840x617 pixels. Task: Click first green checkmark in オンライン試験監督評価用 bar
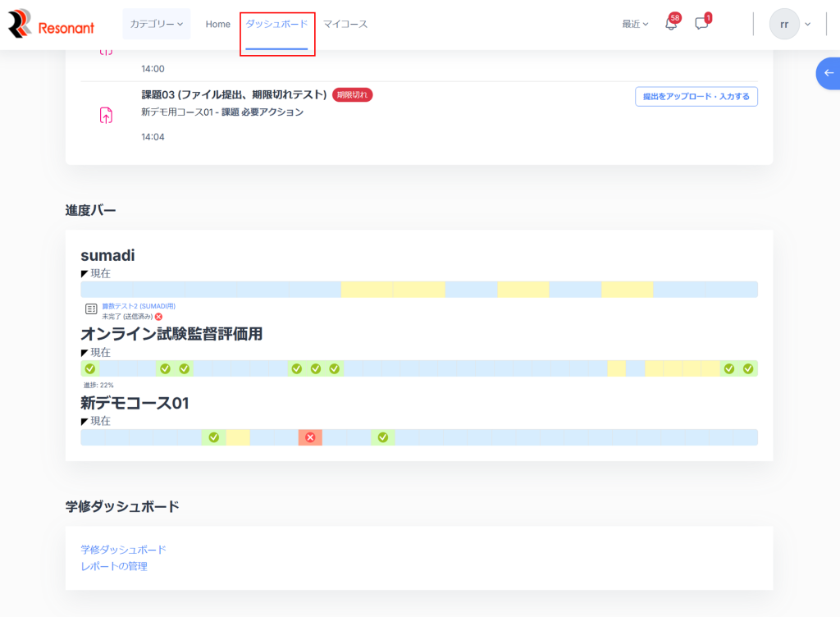coord(90,368)
